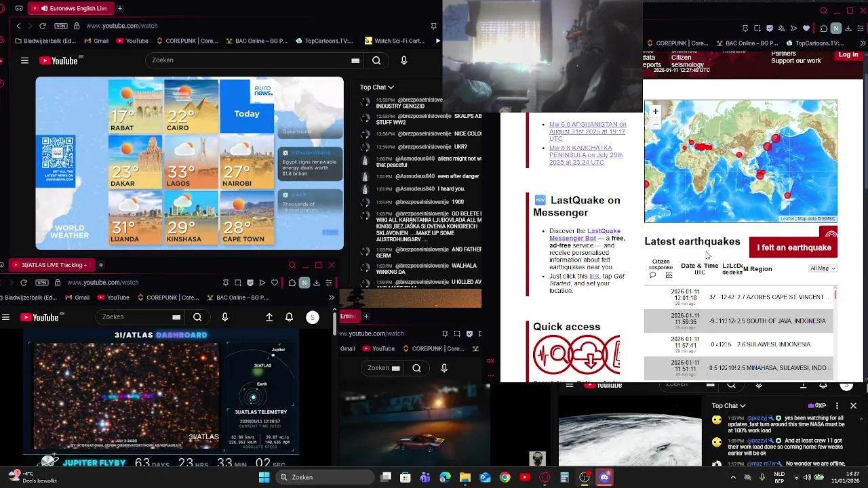The width and height of the screenshot is (868, 488).
Task: Open Watch Sci-Fi Cart... bookmark
Action: point(395,41)
